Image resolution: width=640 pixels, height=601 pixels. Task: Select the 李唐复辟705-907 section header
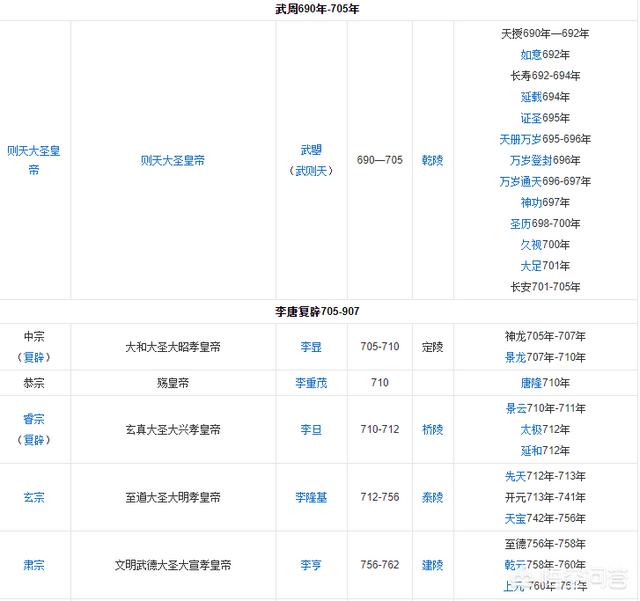[317, 312]
